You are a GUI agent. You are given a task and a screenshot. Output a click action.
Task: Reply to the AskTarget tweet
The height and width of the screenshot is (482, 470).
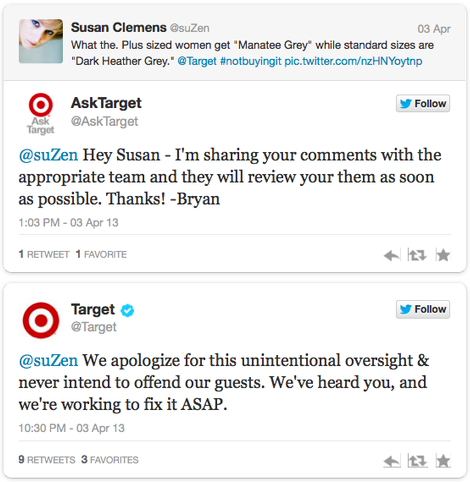click(392, 256)
